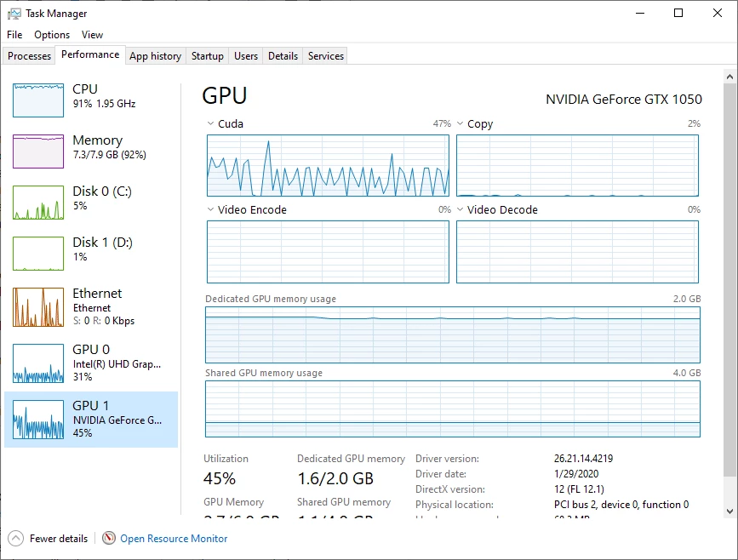The height and width of the screenshot is (560, 738).
Task: Select the Disk 0 (C:) mini graph
Action: point(38,203)
